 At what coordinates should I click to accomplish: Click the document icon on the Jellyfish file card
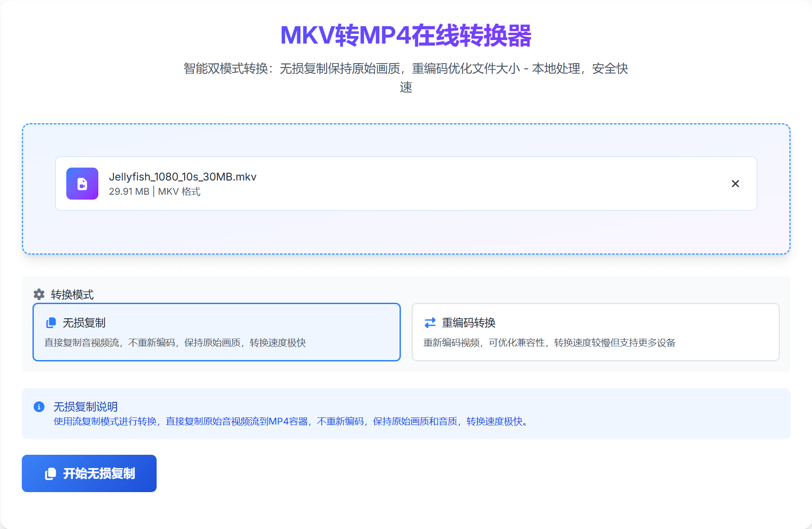82,184
